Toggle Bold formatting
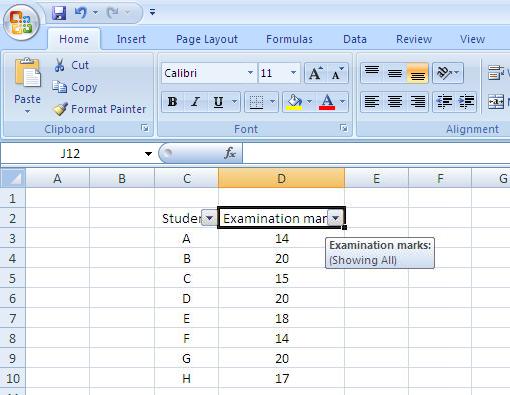 (172, 102)
